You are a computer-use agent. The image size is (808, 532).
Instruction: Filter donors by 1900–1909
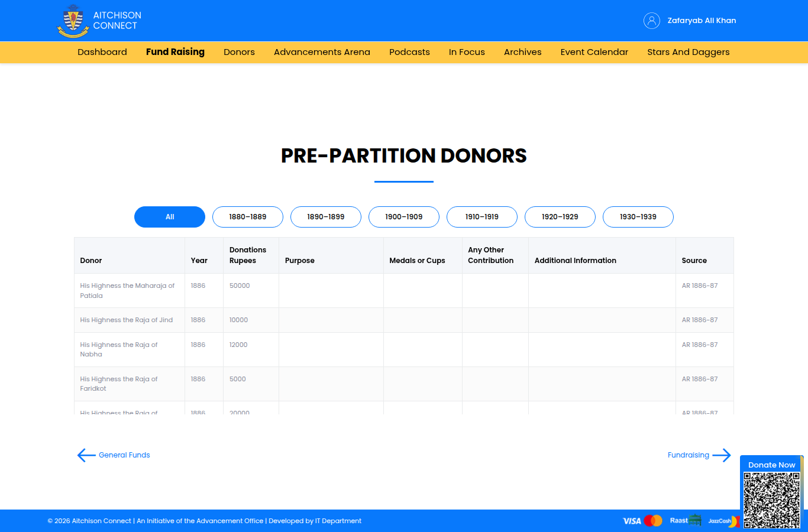[404, 217]
